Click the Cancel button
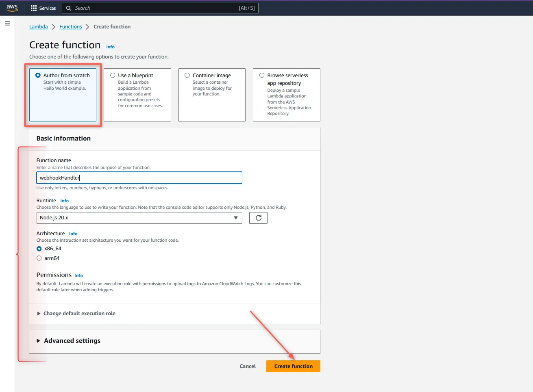Viewport: 533px width, 392px height. click(248, 366)
